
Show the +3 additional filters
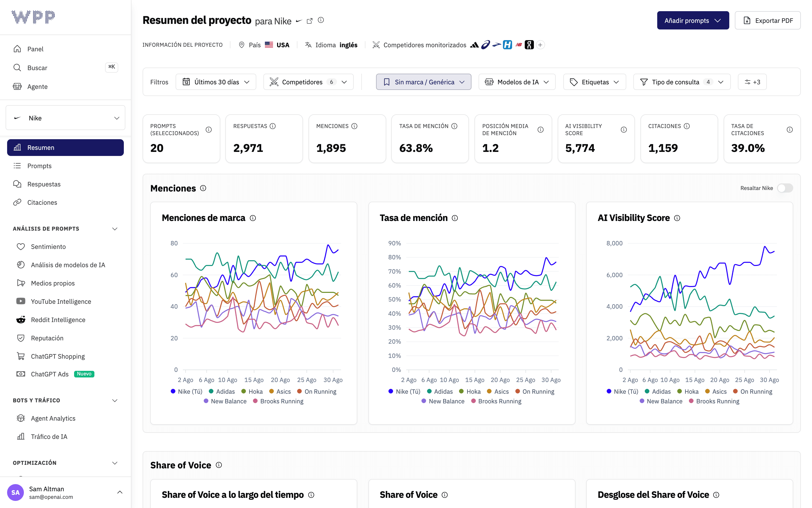tap(752, 82)
